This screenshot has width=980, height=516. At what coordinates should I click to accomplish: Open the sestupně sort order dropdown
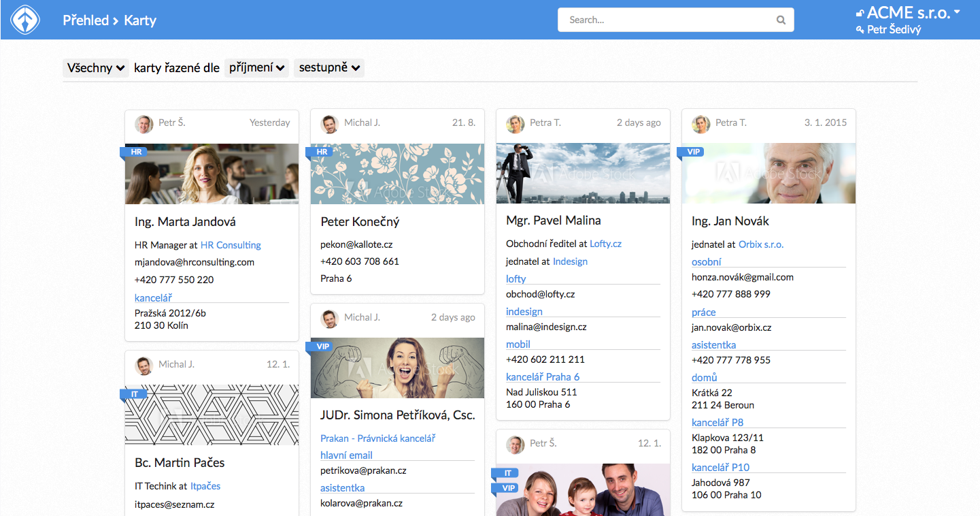click(328, 68)
